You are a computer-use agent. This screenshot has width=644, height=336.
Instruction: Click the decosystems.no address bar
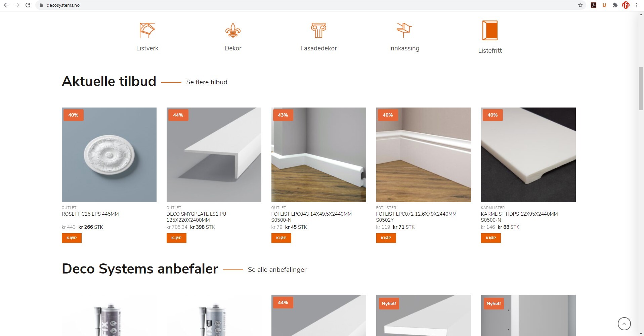[302, 5]
